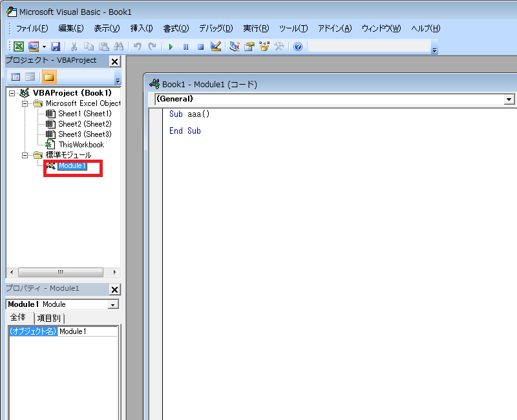The height and width of the screenshot is (420, 517).
Task: Open the standard toolbar options arrow
Action: (x=434, y=50)
